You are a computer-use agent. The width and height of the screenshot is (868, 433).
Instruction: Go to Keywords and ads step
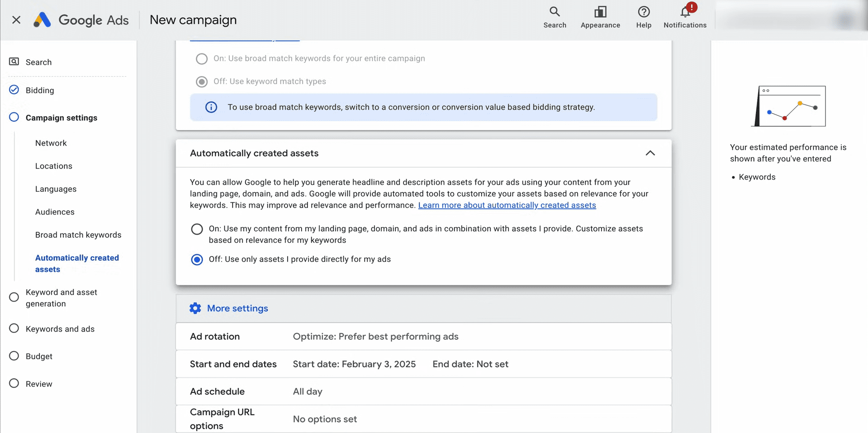pyautogui.click(x=60, y=329)
